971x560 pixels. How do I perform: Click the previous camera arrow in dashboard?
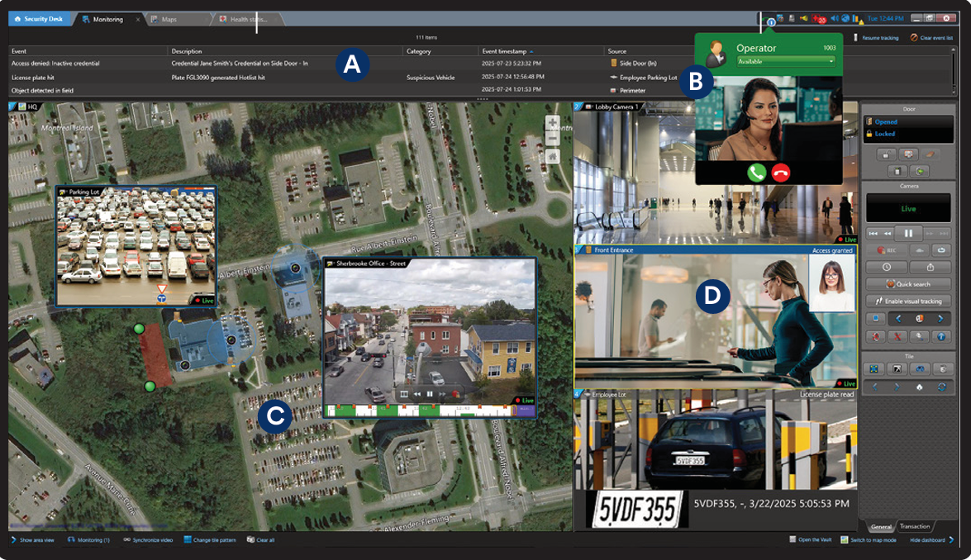pyautogui.click(x=898, y=318)
